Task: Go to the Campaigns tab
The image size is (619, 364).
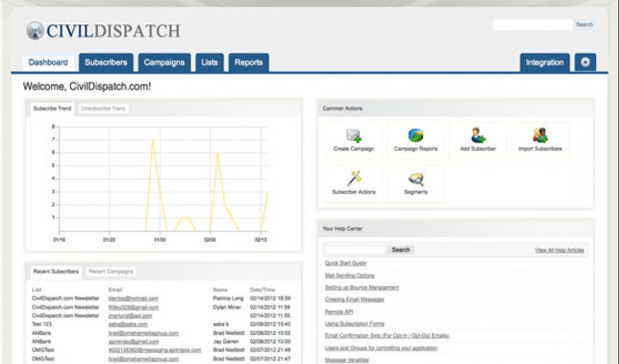Action: 164,62
